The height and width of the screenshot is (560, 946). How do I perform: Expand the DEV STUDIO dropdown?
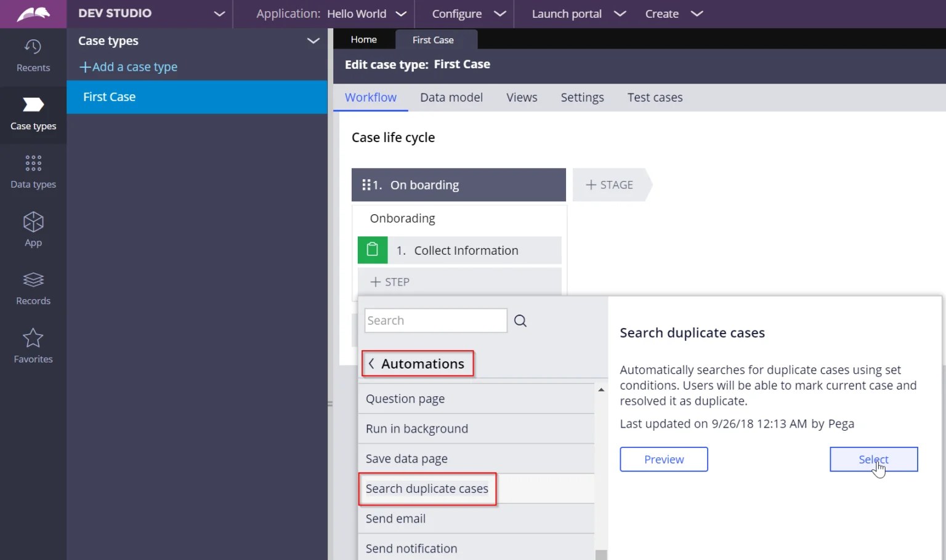(219, 14)
